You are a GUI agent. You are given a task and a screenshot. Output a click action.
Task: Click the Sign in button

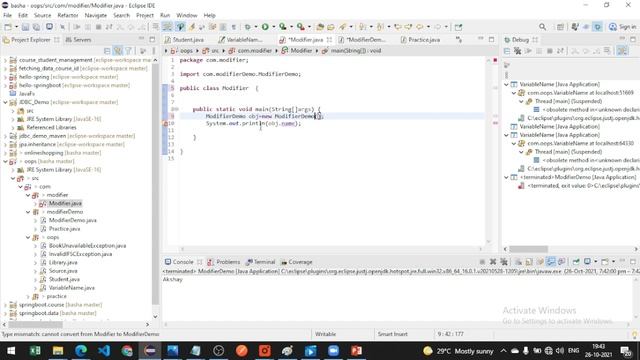pyautogui.click(x=622, y=27)
